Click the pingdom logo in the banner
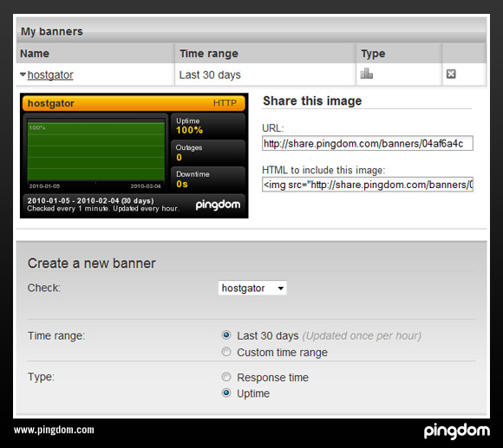Viewport: 503px width, 448px height. coord(218,205)
